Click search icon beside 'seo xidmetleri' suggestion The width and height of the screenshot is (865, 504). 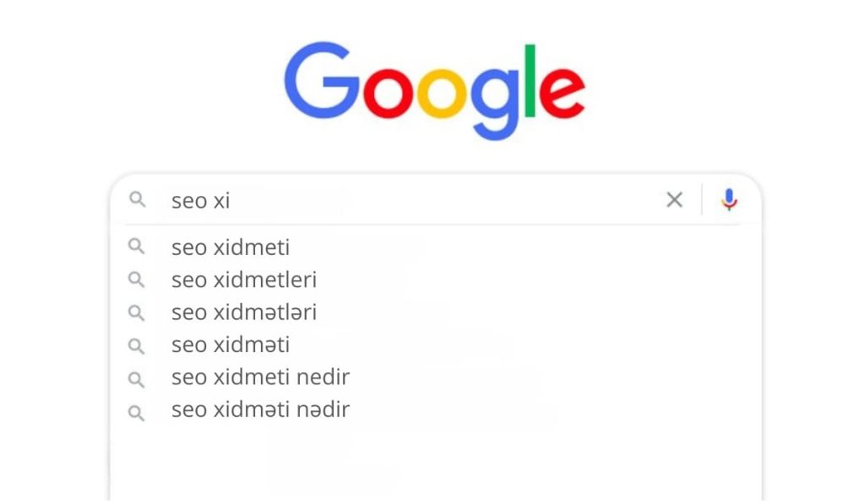click(x=137, y=279)
